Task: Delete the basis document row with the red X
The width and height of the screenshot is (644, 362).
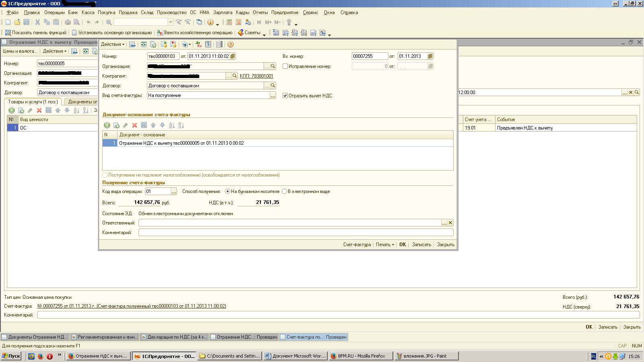Action: pyautogui.click(x=134, y=125)
